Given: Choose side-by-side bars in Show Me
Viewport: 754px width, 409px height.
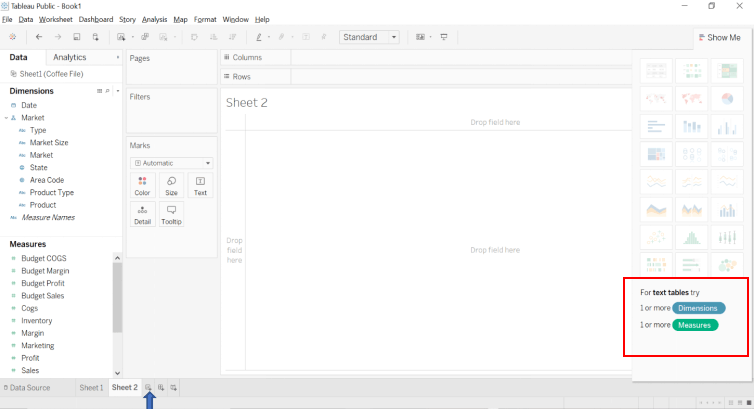Looking at the screenshot, I should point(727,126).
